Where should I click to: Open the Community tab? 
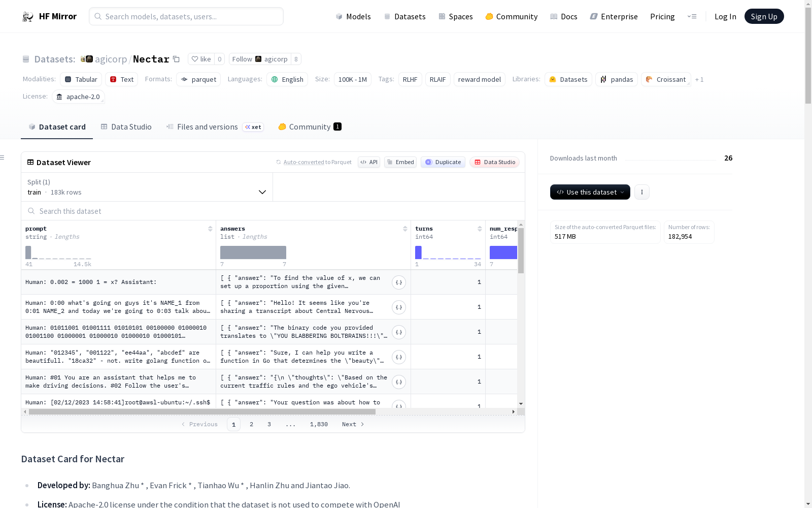coord(310,127)
